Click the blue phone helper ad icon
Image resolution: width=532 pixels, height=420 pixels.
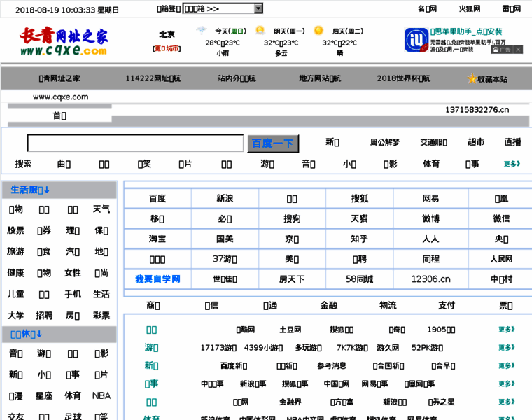coord(416,40)
